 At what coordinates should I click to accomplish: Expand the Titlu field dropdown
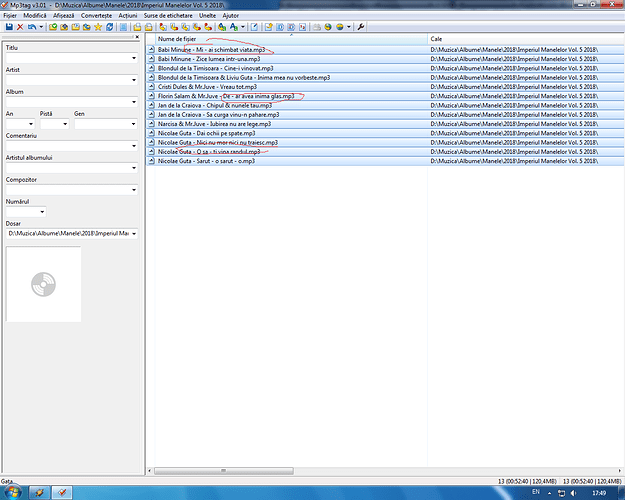pyautogui.click(x=134, y=58)
